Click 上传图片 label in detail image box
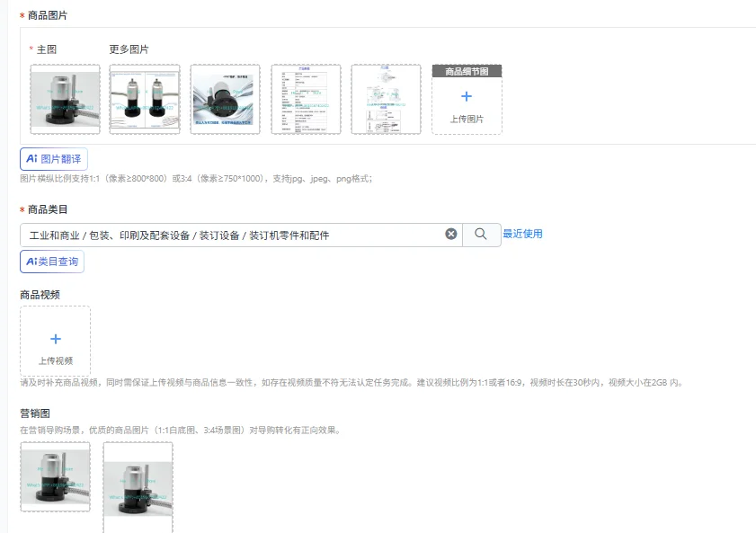The image size is (756, 533). click(467, 119)
